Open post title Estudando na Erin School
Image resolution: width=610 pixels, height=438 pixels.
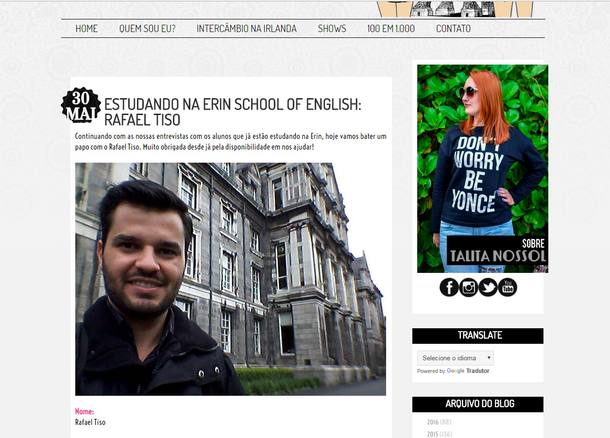[233, 112]
